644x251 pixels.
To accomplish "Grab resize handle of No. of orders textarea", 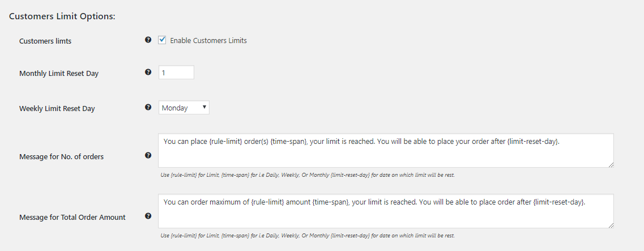I will 611,165.
